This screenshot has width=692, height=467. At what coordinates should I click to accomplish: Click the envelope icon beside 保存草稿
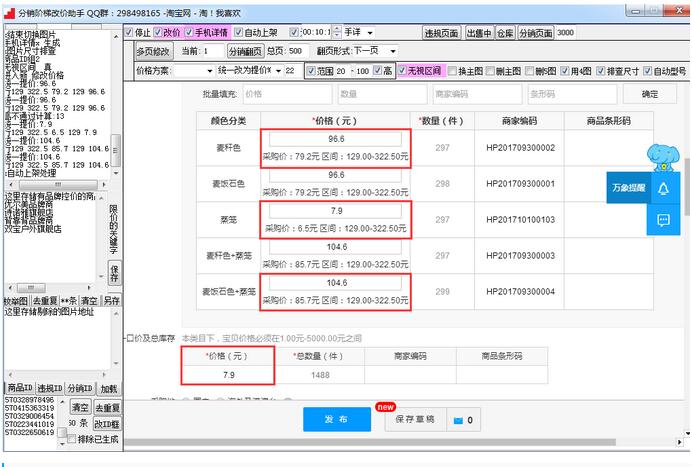click(458, 420)
